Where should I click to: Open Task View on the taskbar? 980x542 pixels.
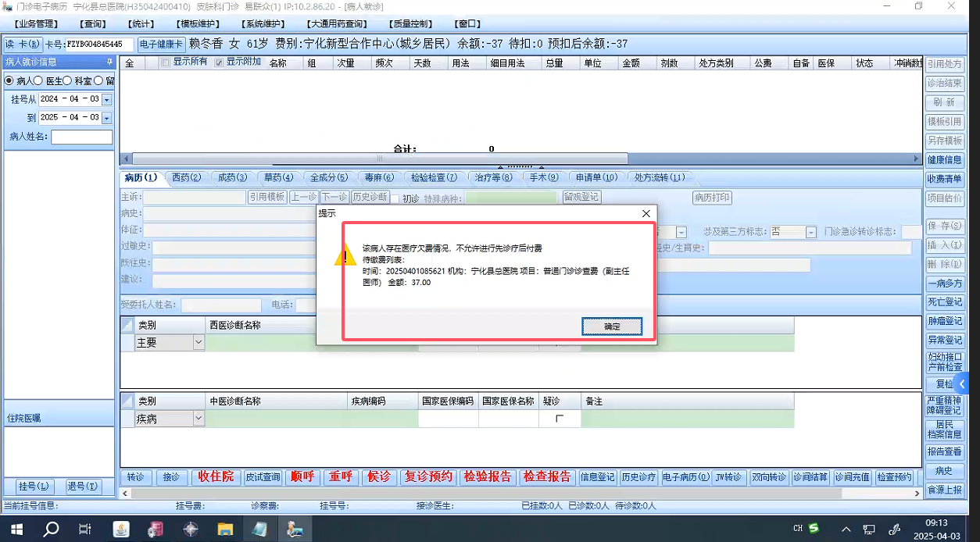[x=85, y=529]
